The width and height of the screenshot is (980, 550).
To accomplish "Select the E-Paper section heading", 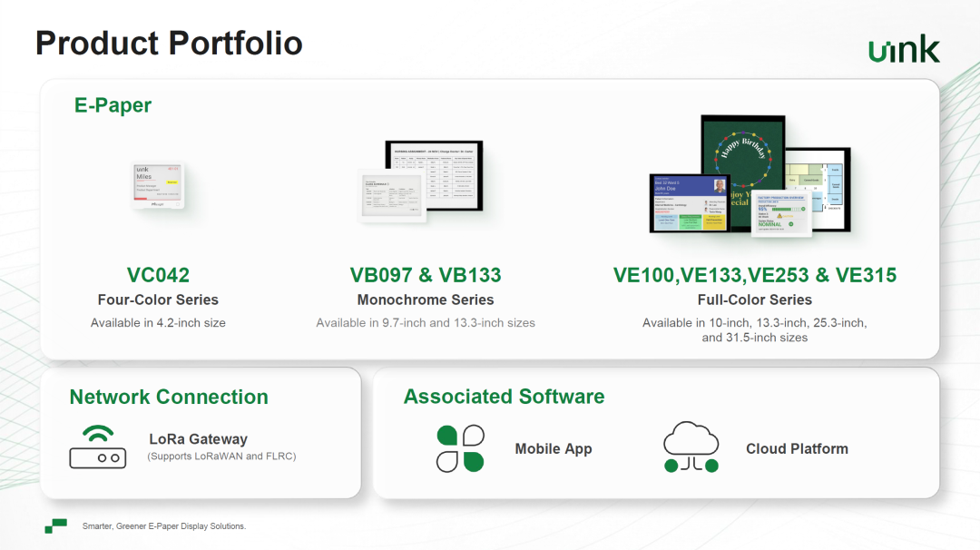I will point(113,105).
